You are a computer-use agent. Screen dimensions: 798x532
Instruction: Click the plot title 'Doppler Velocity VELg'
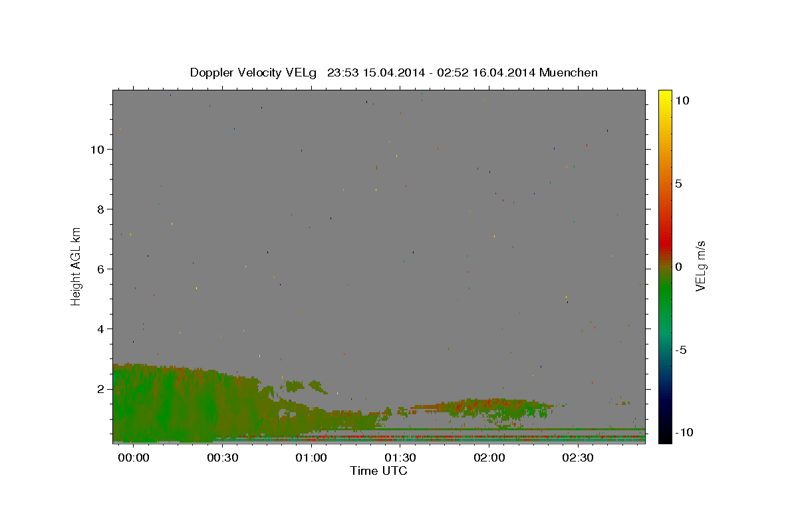tap(253, 72)
